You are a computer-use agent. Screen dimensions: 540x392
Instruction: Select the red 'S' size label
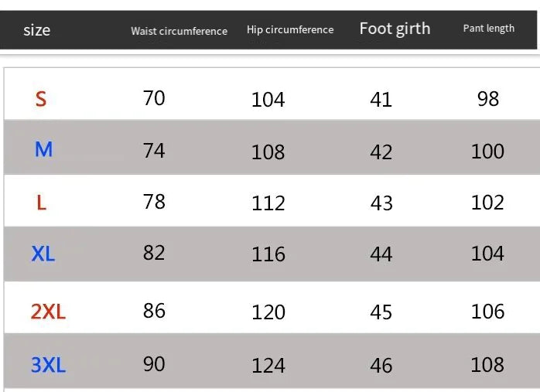click(41, 99)
